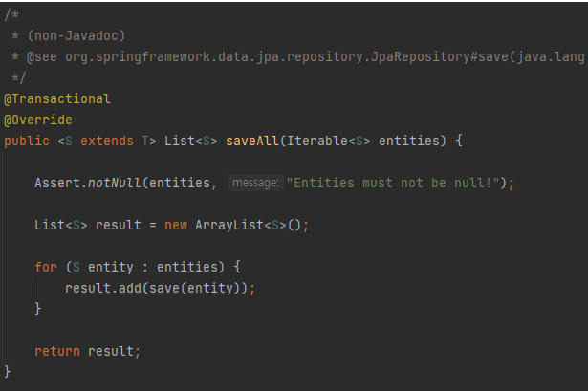The image size is (588, 392).
Task: Click "result" in the return statement
Action: coord(111,351)
